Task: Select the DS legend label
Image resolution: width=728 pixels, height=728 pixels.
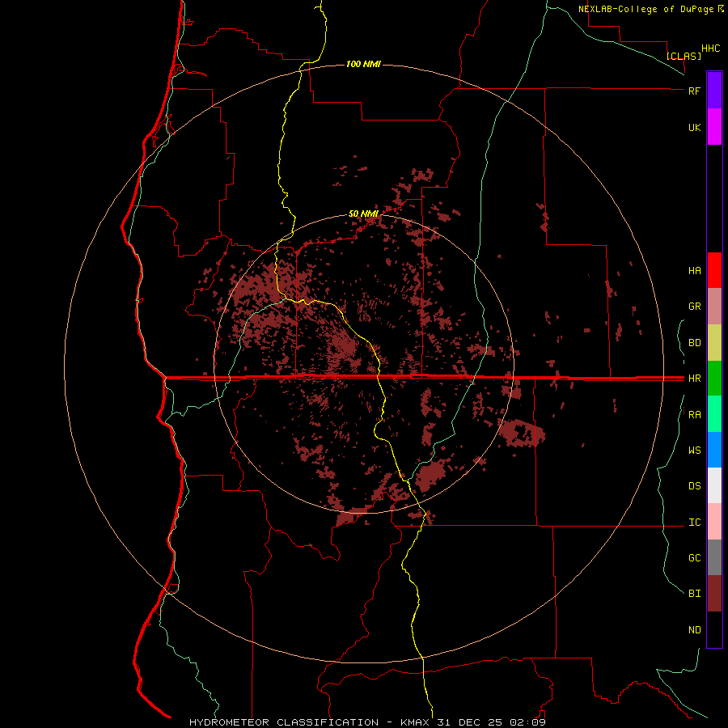Action: click(694, 485)
